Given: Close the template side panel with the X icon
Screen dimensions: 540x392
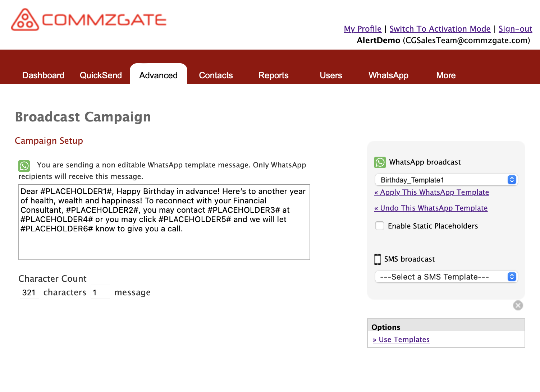Looking at the screenshot, I should tap(518, 305).
